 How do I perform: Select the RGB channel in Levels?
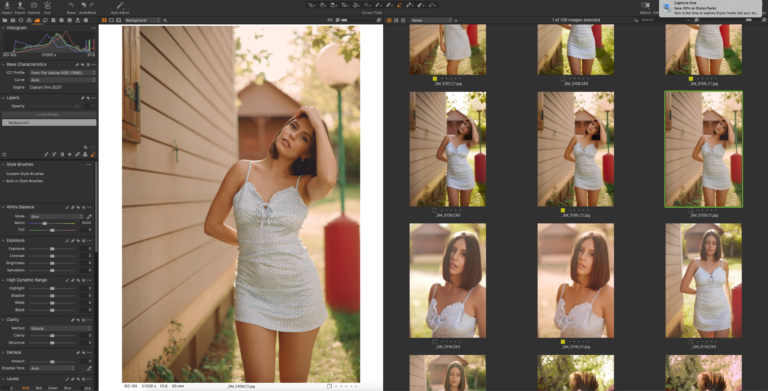coord(25,388)
